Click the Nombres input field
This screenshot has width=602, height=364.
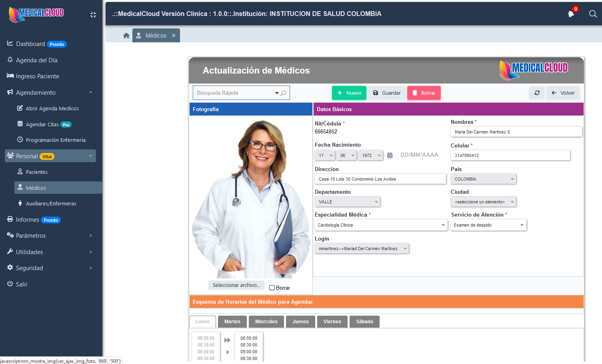pyautogui.click(x=516, y=132)
